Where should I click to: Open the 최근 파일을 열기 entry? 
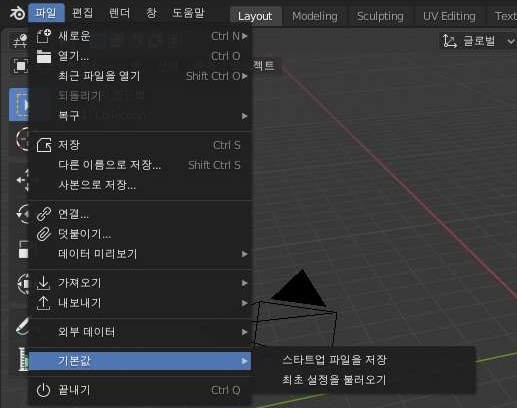pyautogui.click(x=141, y=76)
